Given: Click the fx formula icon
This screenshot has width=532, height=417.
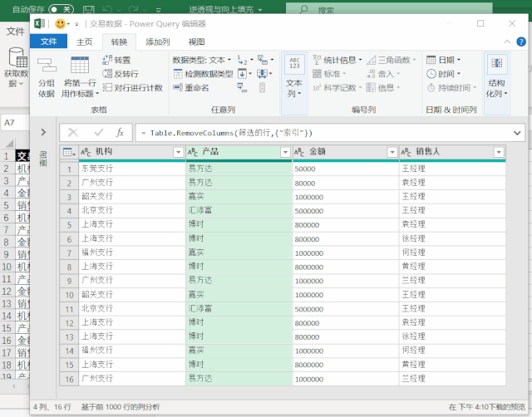Looking at the screenshot, I should pyautogui.click(x=120, y=133).
